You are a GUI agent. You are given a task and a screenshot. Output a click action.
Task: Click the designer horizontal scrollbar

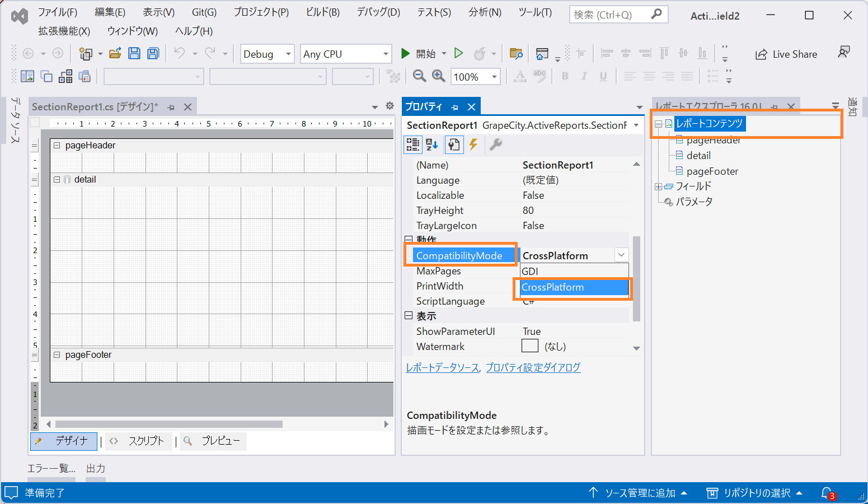click(x=169, y=424)
